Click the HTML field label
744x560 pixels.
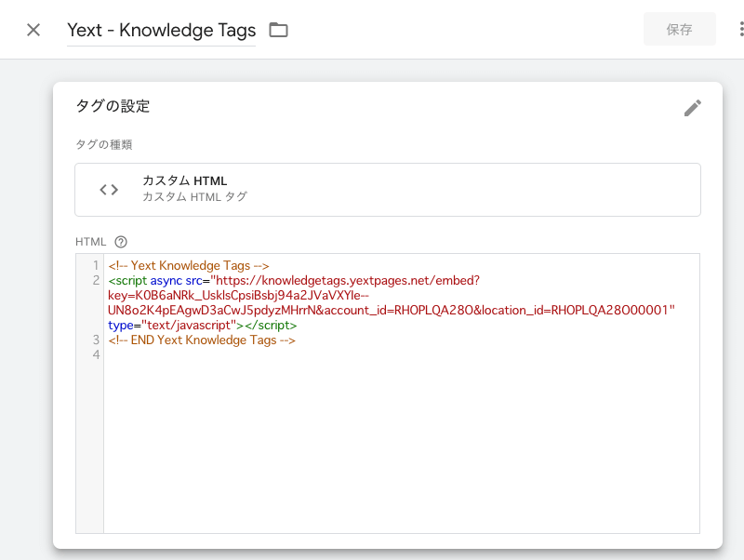[x=90, y=242]
